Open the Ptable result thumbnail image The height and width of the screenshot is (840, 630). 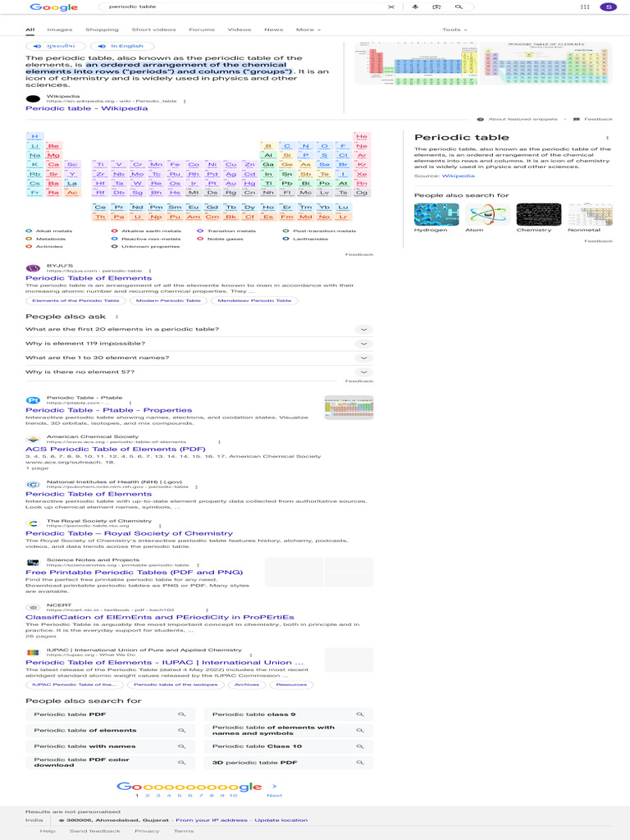(349, 409)
